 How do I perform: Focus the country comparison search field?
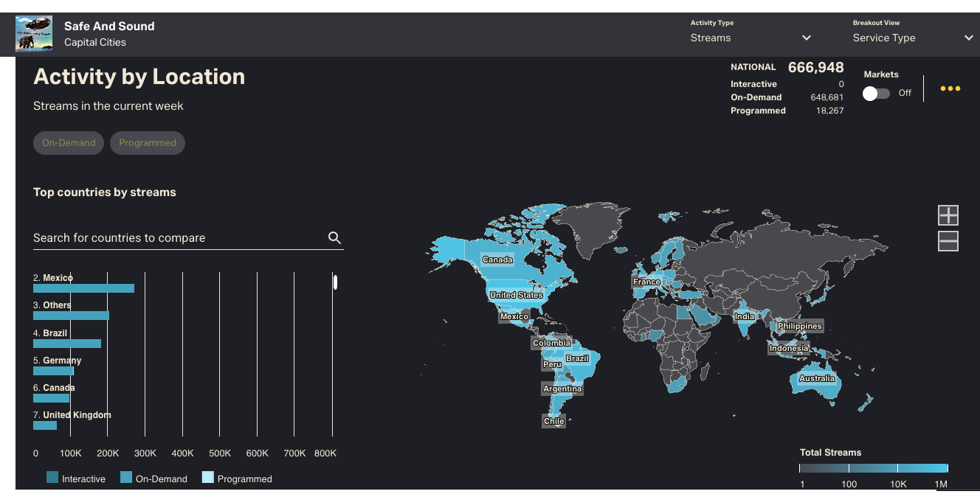tap(177, 238)
